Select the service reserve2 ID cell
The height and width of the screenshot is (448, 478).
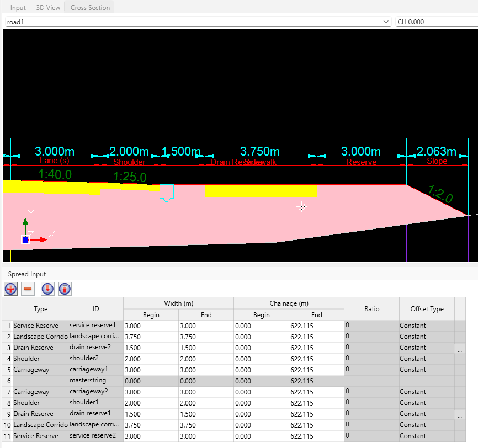(x=95, y=436)
